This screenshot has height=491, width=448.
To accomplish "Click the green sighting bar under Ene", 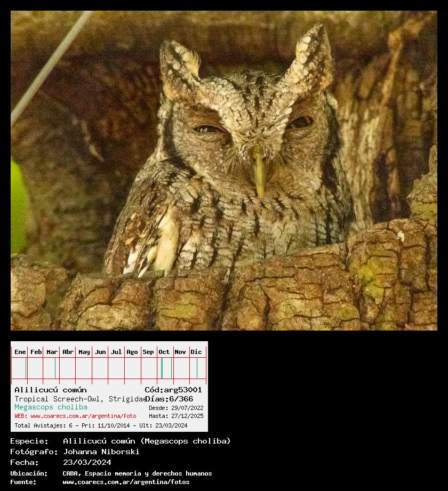I will point(26,368).
